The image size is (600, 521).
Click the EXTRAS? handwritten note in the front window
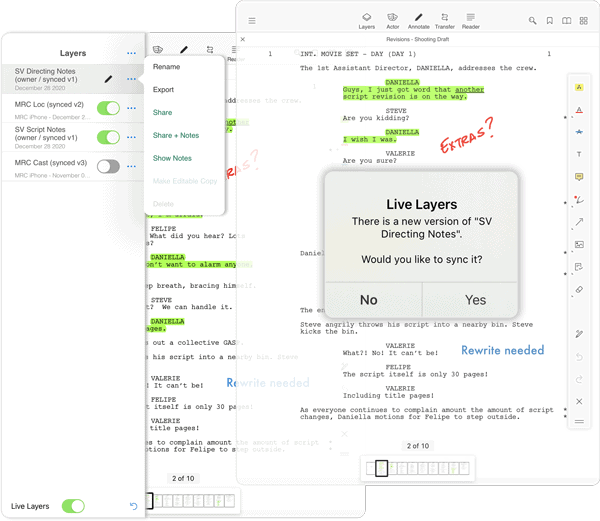[467, 135]
